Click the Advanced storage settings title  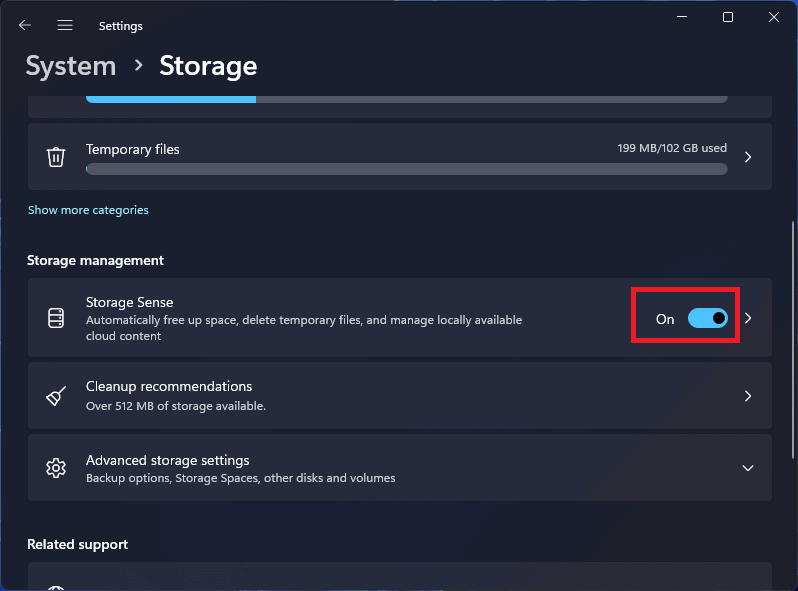[167, 460]
